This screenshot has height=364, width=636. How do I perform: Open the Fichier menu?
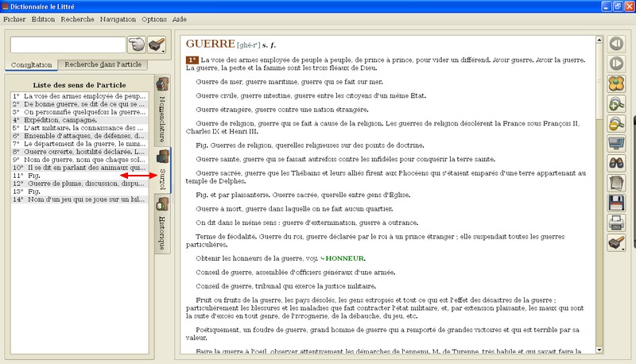14,19
